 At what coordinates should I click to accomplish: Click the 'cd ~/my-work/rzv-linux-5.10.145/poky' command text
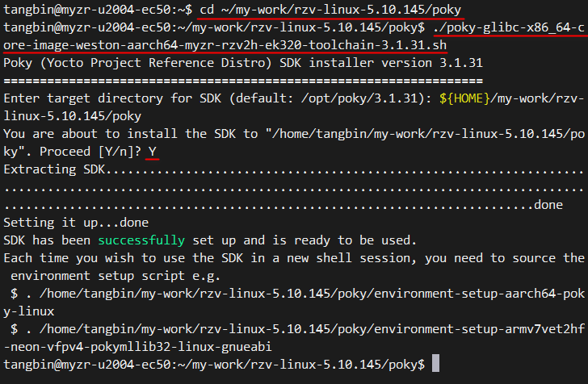click(x=330, y=10)
